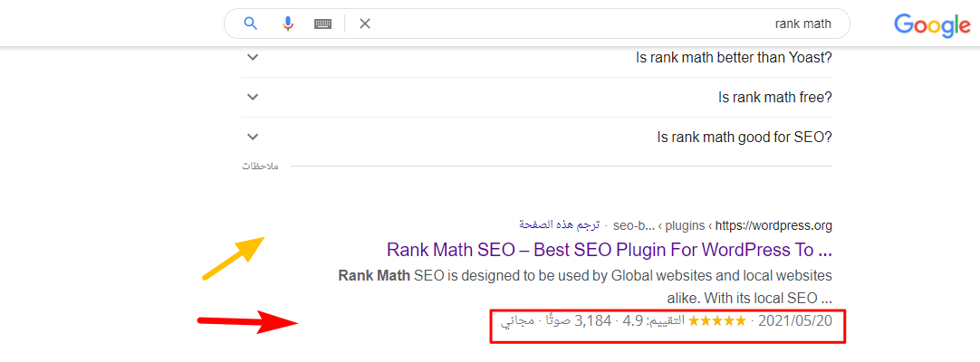The height and width of the screenshot is (362, 980).
Task: Click the "ملاحظات" feedback link
Action: (x=260, y=167)
